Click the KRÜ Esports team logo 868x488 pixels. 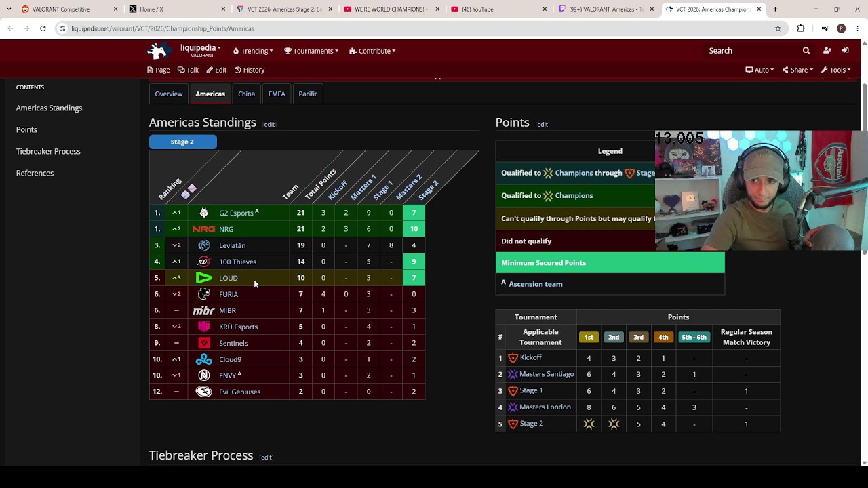coord(203,327)
